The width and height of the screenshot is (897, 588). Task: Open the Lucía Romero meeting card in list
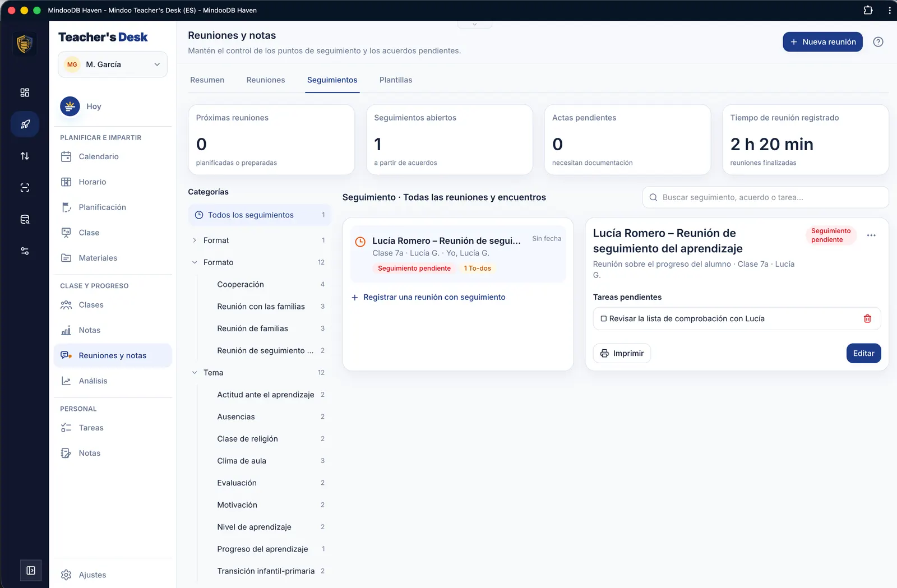457,254
